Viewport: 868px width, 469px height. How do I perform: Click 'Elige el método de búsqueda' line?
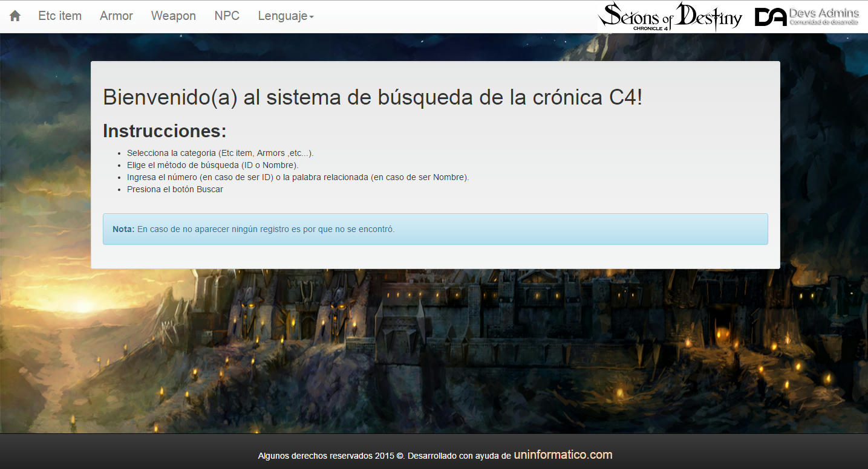(x=213, y=165)
